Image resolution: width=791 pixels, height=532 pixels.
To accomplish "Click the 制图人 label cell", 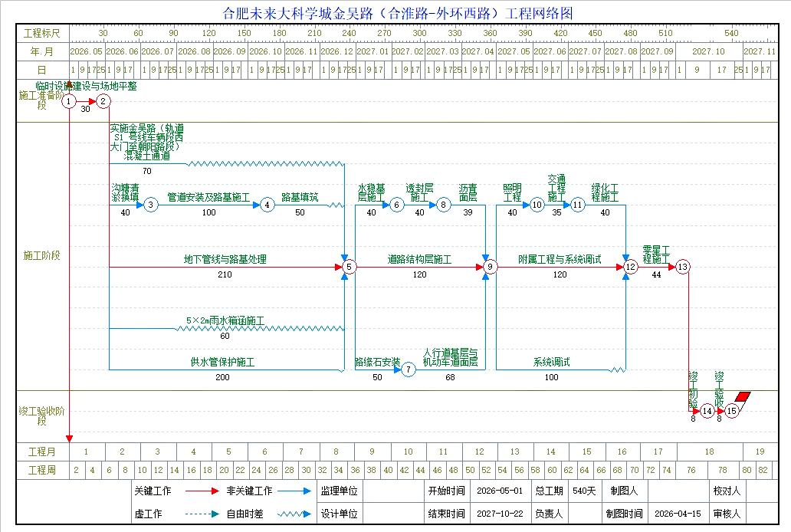I will click(624, 491).
